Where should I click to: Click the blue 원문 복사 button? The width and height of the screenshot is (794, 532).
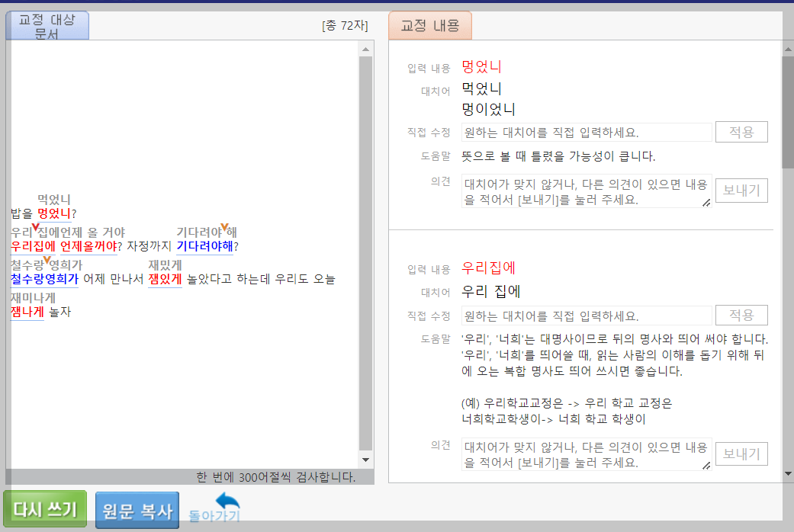pyautogui.click(x=137, y=511)
